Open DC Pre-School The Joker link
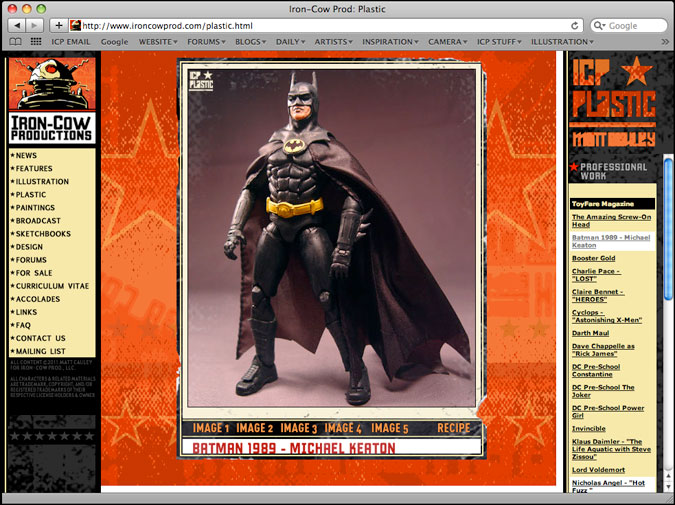This screenshot has height=505, width=675. click(x=603, y=391)
